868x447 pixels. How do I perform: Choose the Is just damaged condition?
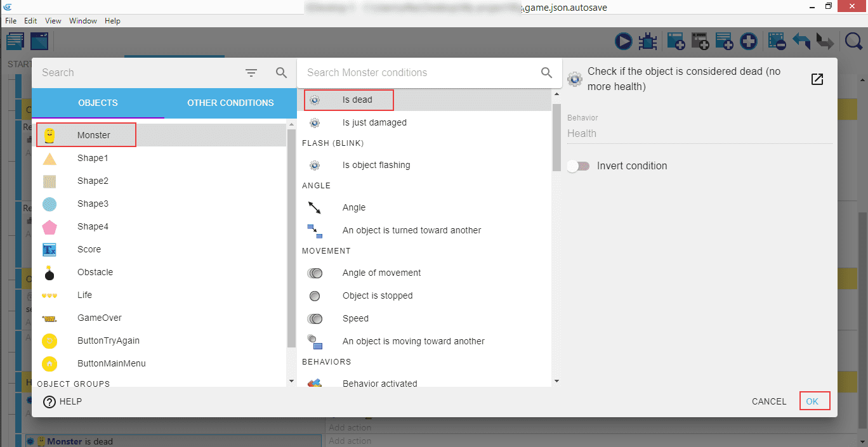374,122
